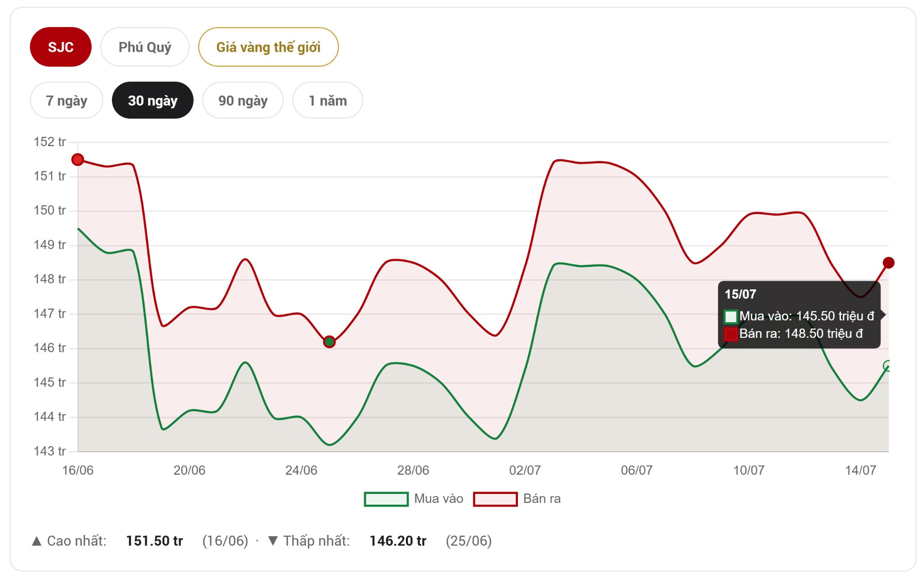Select the SJC gold tab
924x576 pixels.
(x=60, y=47)
